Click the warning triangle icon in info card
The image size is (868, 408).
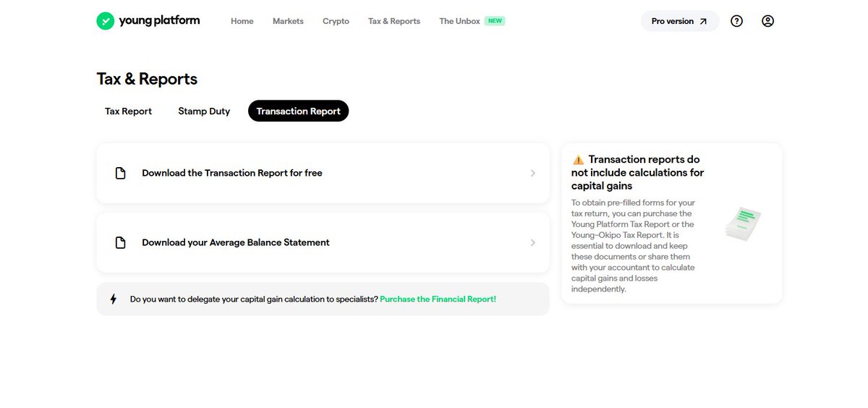coord(578,160)
